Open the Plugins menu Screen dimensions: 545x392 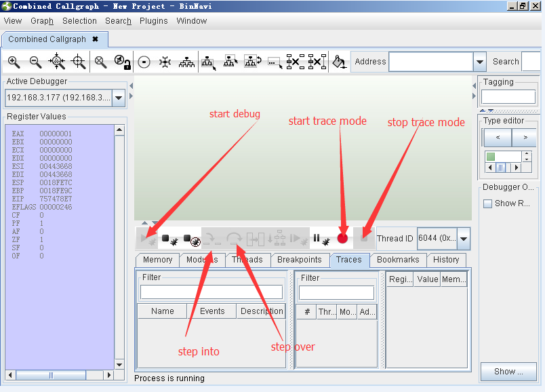click(x=154, y=21)
